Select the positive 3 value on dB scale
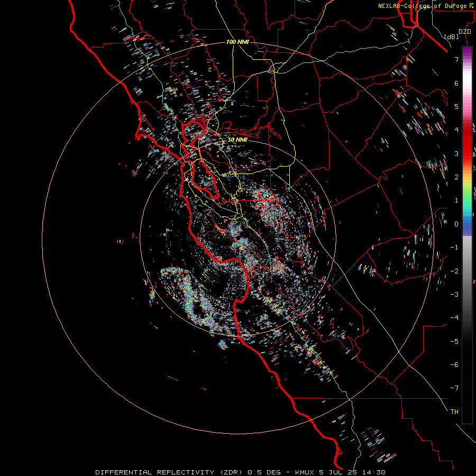Screen dimensions: 476x476 pos(456,153)
